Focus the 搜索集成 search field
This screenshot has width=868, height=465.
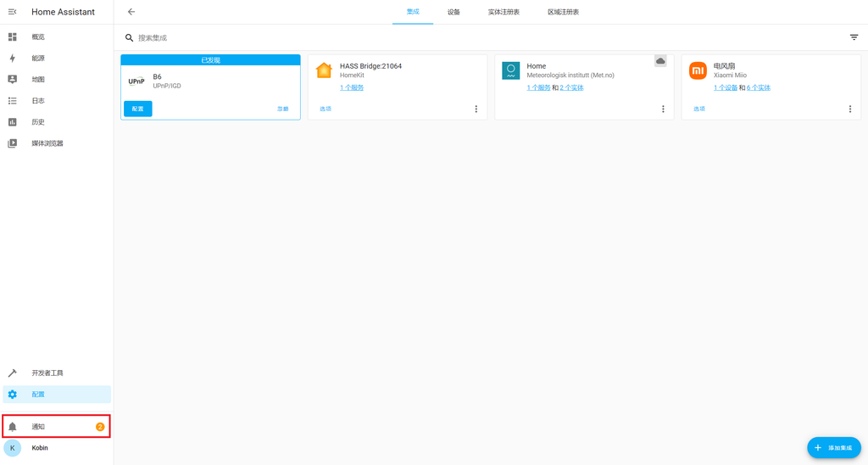click(x=490, y=37)
